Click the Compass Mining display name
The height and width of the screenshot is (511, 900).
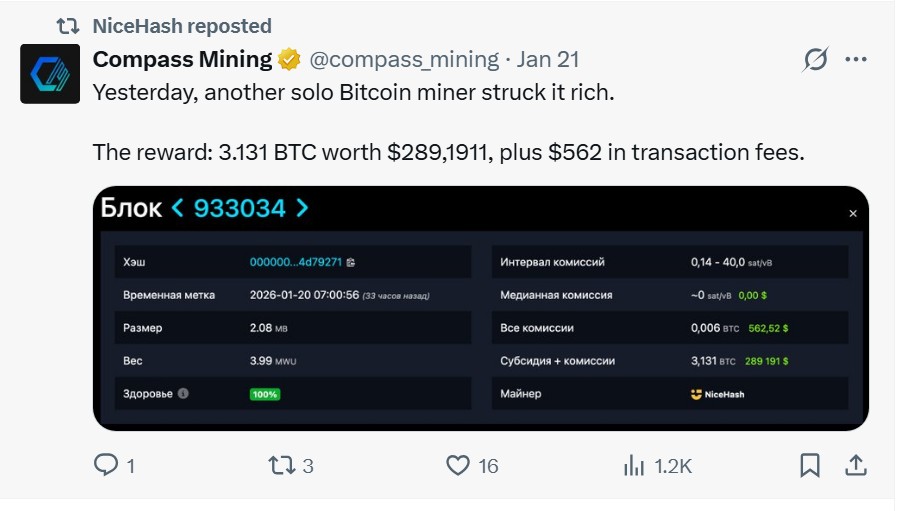pos(182,60)
